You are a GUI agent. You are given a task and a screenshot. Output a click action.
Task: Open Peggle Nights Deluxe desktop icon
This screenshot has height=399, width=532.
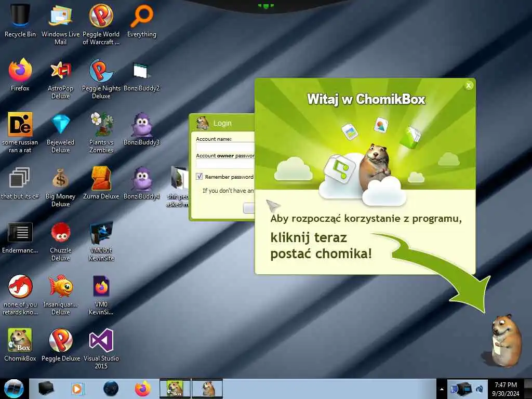(101, 79)
